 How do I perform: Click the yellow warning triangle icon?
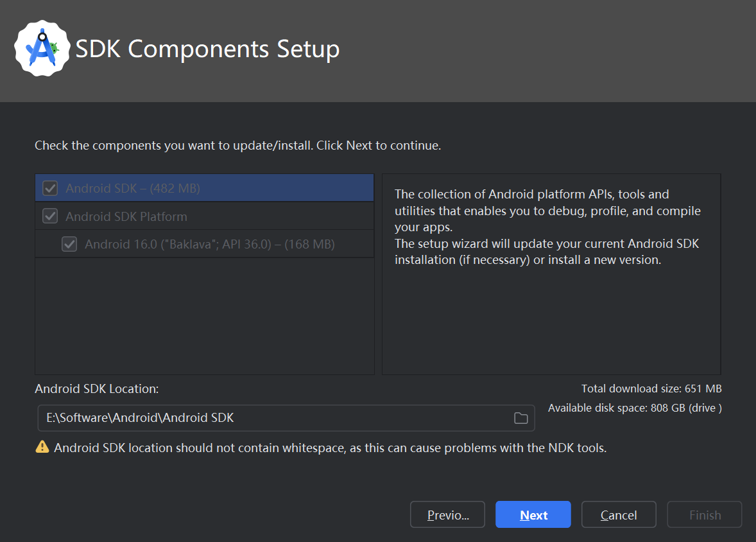pyautogui.click(x=42, y=447)
